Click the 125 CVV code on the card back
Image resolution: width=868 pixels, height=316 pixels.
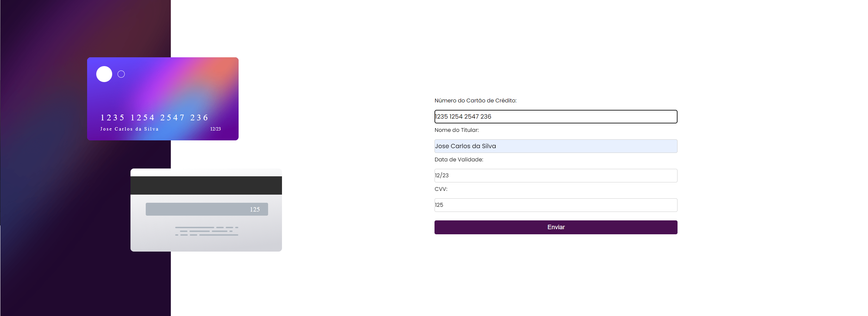click(255, 210)
